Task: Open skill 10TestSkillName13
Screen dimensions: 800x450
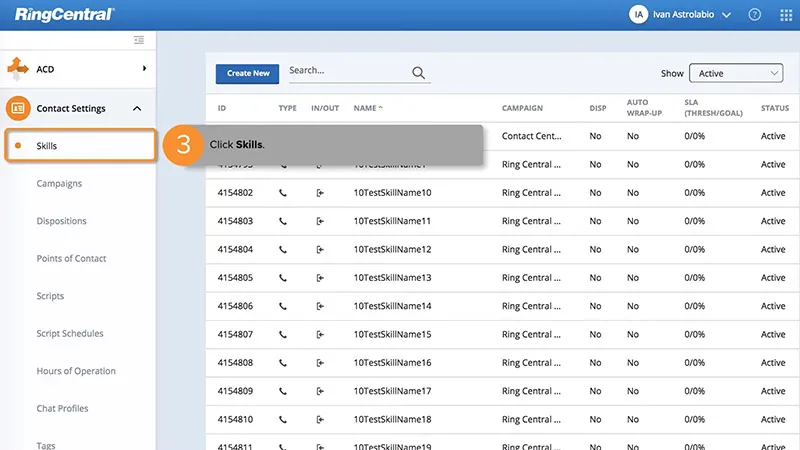Action: [x=392, y=278]
